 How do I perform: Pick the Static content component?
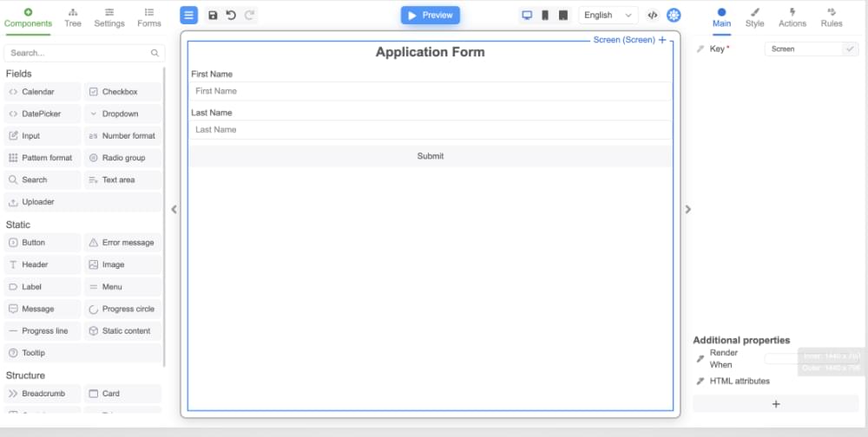coord(123,331)
